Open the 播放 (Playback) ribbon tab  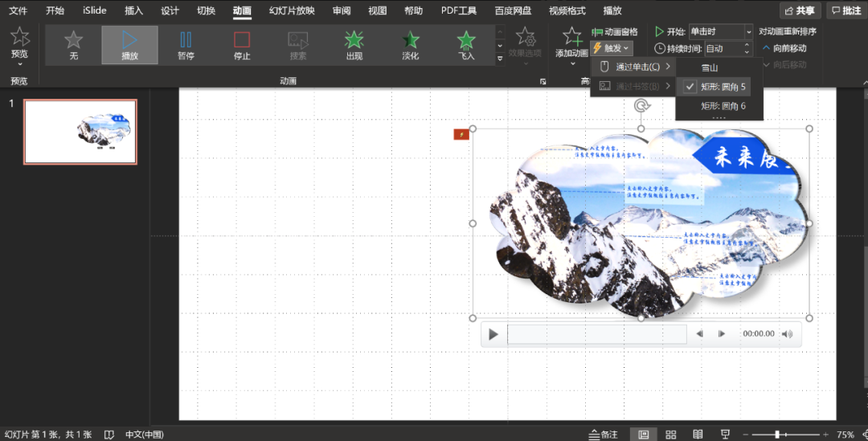click(612, 10)
